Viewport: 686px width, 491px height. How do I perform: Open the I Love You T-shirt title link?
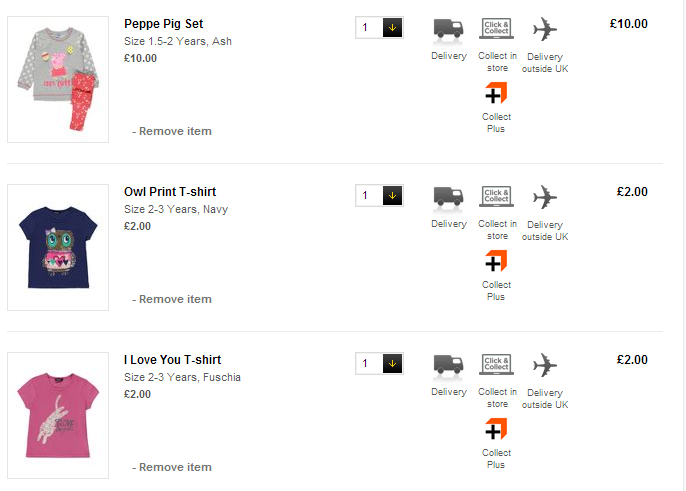pyautogui.click(x=172, y=360)
